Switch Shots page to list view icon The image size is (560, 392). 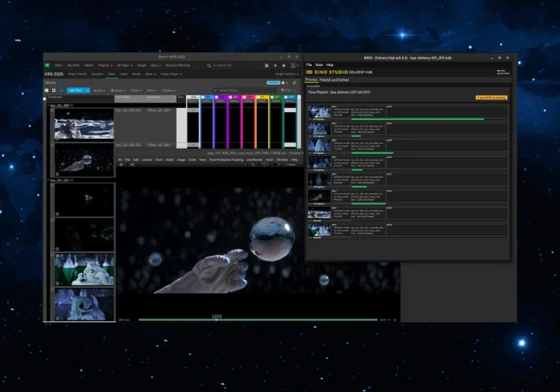tap(47, 90)
